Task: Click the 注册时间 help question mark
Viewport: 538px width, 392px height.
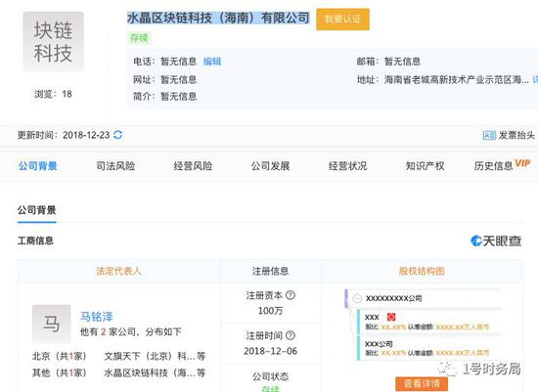Action: [291, 335]
